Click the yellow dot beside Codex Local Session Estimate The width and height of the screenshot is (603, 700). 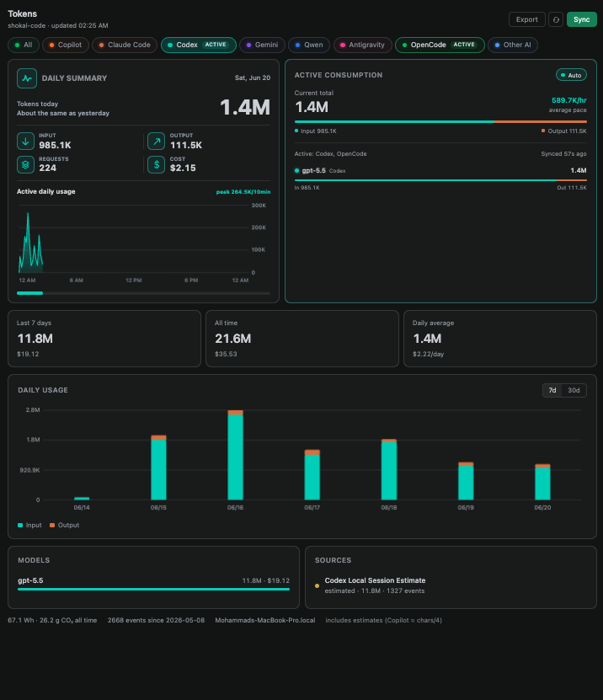(x=317, y=585)
